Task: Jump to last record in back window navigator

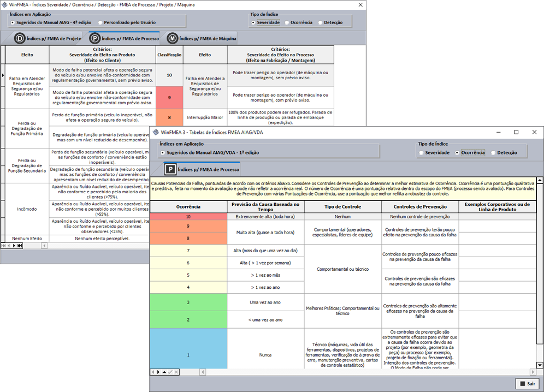Action: pos(20,246)
